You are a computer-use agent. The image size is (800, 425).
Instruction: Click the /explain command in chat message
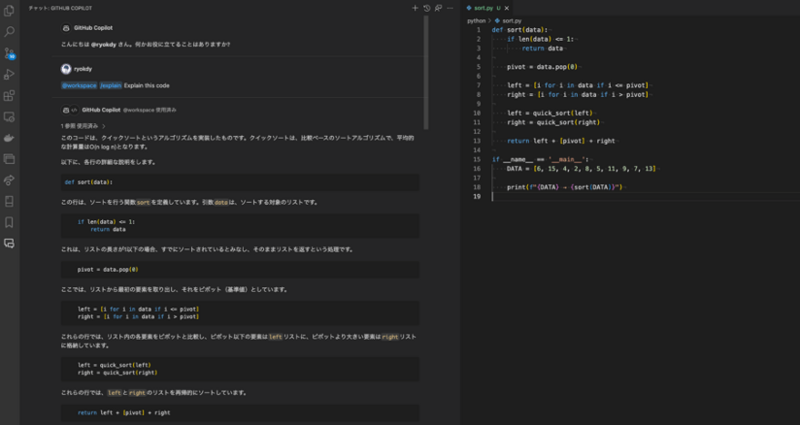click(110, 85)
